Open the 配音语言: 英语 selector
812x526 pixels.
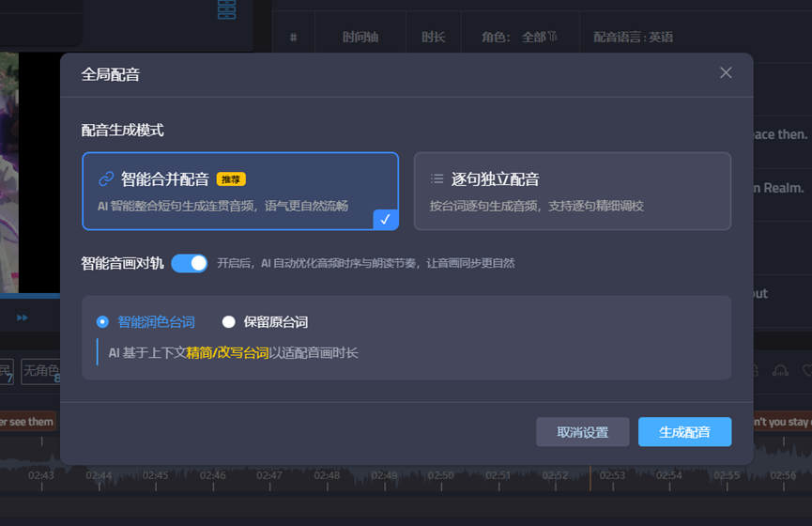[633, 38]
